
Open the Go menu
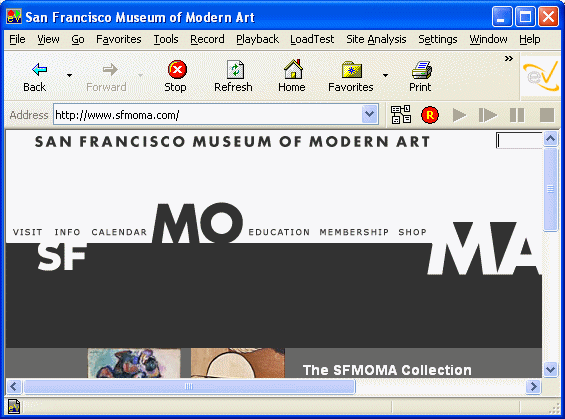coord(78,39)
